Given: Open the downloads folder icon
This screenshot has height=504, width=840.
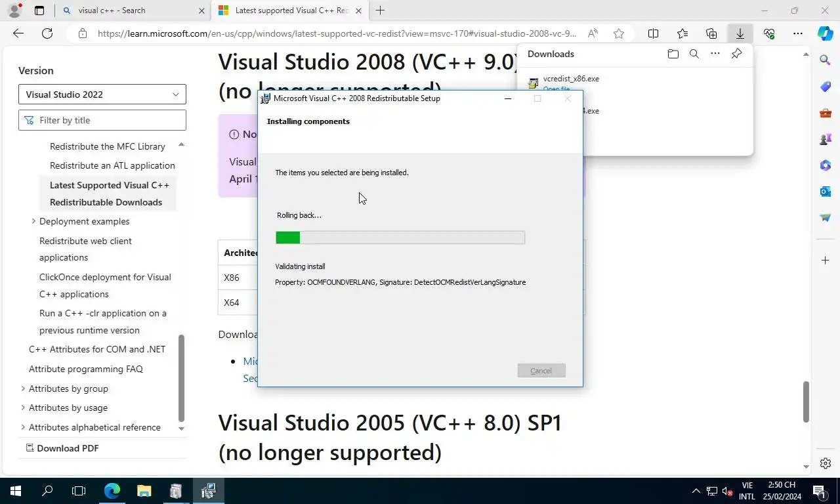Looking at the screenshot, I should coord(673,54).
